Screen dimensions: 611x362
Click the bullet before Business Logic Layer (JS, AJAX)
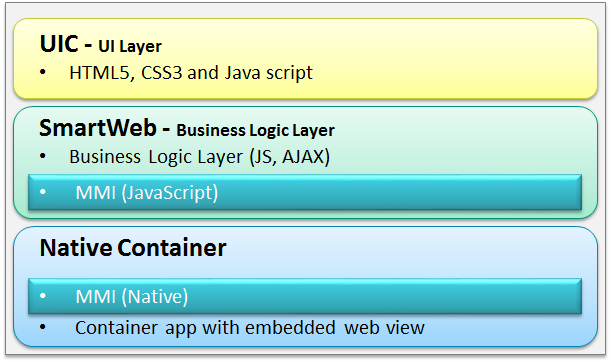point(43,156)
